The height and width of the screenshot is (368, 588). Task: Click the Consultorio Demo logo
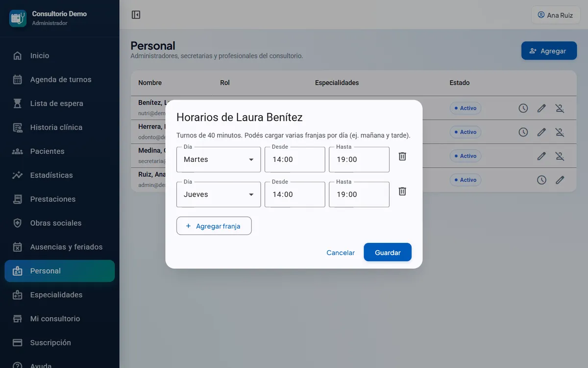[x=18, y=18]
